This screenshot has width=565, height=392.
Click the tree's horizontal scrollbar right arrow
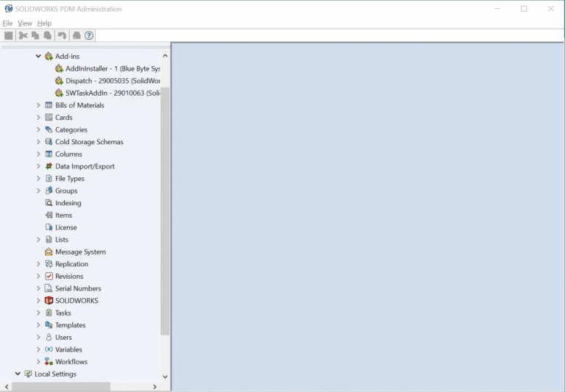154,387
